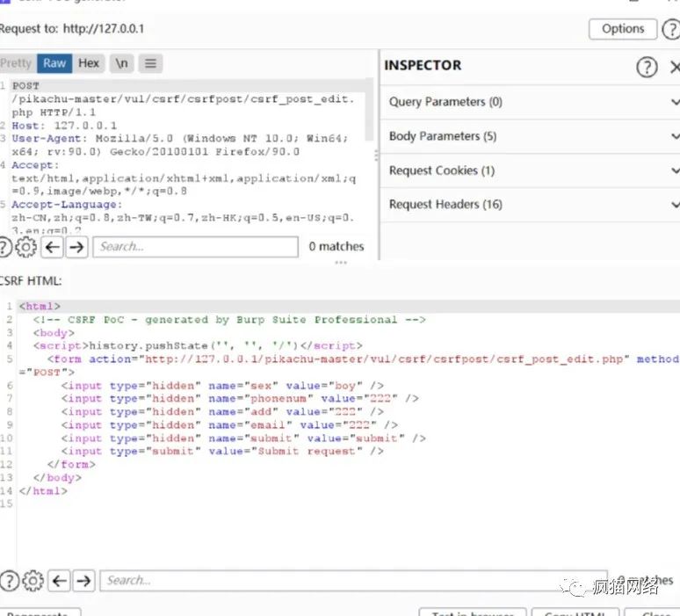
Task: Click the 'User-Agent:' header name
Action: (x=49, y=139)
